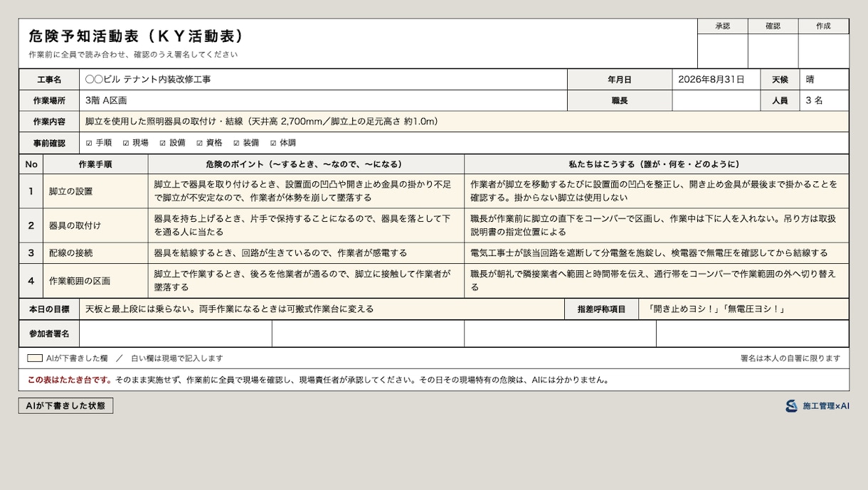Click the countermeasure starting 作業者が脚立を移動

(x=653, y=191)
